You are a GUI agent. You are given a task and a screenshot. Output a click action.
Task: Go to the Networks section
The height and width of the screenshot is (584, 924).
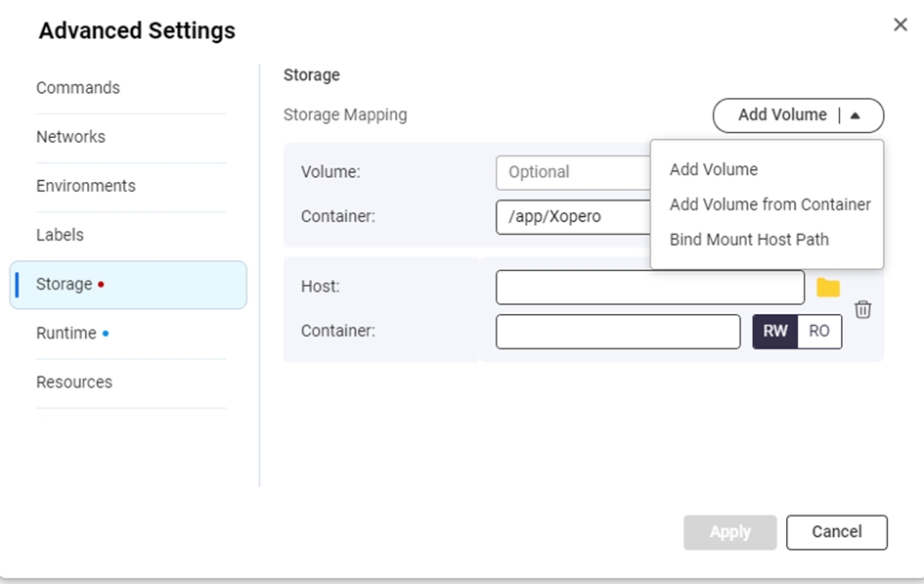(70, 137)
